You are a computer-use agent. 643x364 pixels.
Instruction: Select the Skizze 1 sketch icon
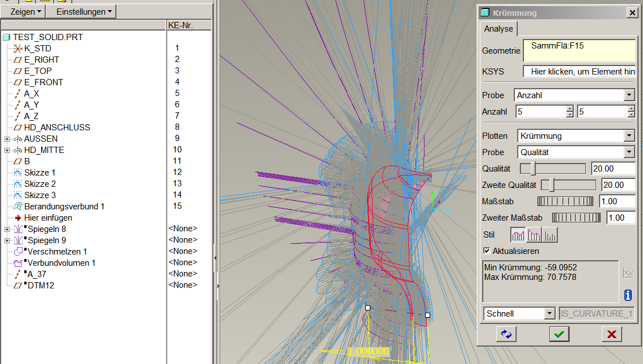(x=18, y=173)
